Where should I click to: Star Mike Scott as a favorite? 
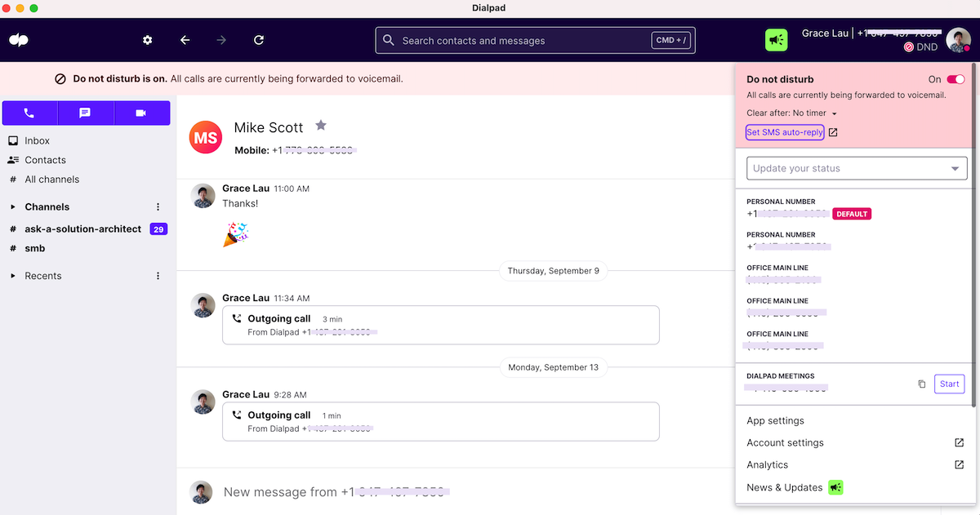[320, 126]
